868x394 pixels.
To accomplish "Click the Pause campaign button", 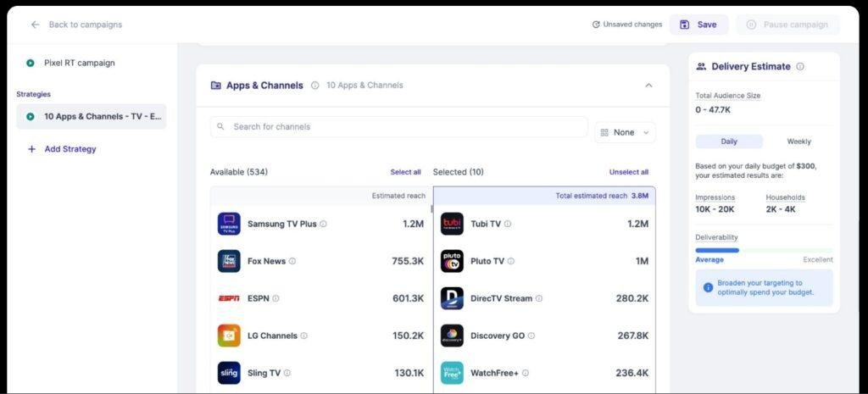I will tap(787, 25).
